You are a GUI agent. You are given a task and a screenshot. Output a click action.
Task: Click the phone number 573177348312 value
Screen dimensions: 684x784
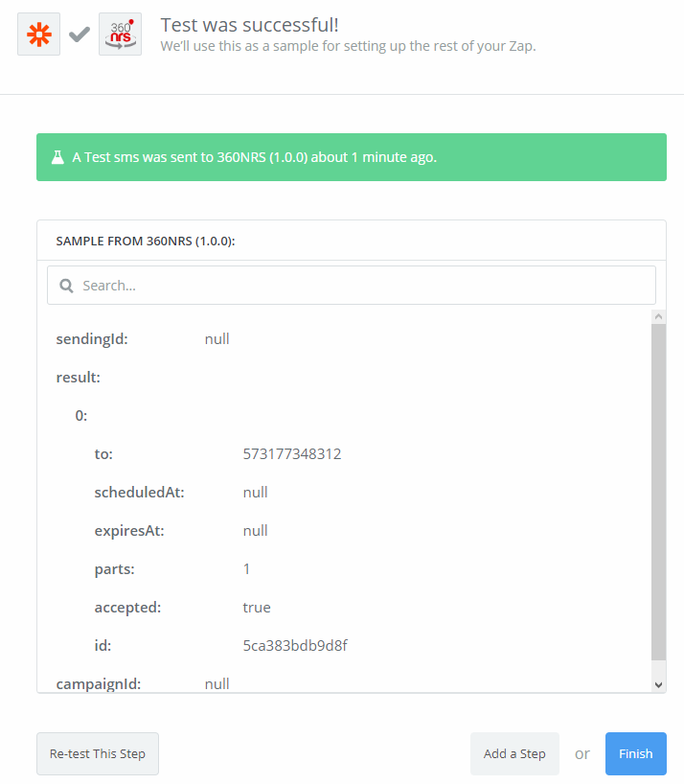pos(292,454)
